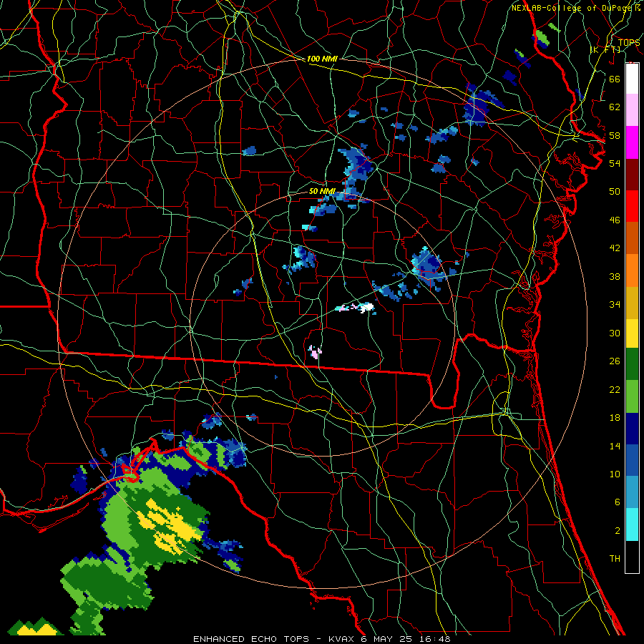Screen dimensions: 644x644
Task: Click the 58 legend value
Action: (x=615, y=135)
